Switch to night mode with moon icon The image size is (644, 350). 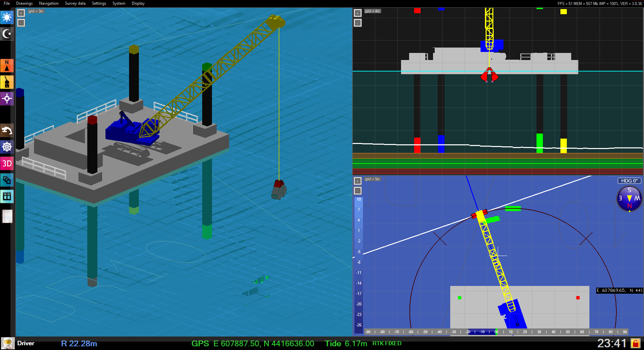tap(7, 34)
